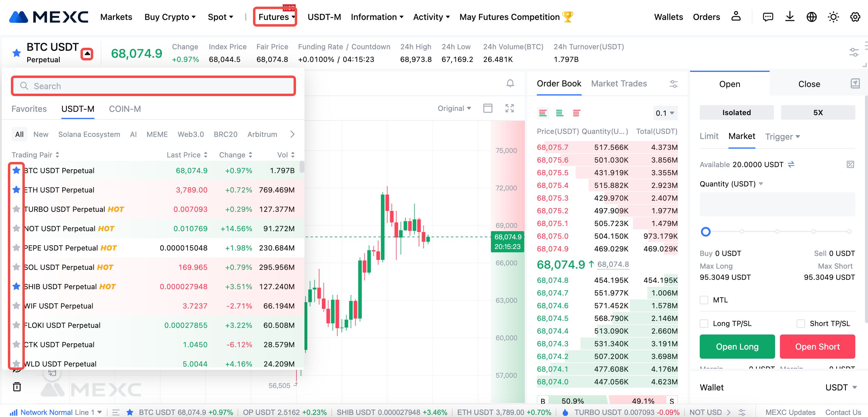The width and height of the screenshot is (868, 417).
Task: Enable the MTL checkbox
Action: [x=704, y=300]
